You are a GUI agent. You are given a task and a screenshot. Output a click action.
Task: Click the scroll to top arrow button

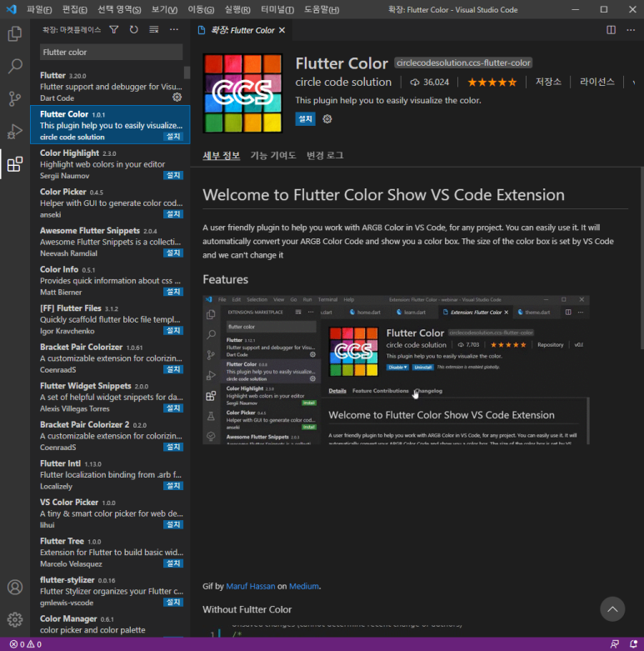pyautogui.click(x=612, y=609)
